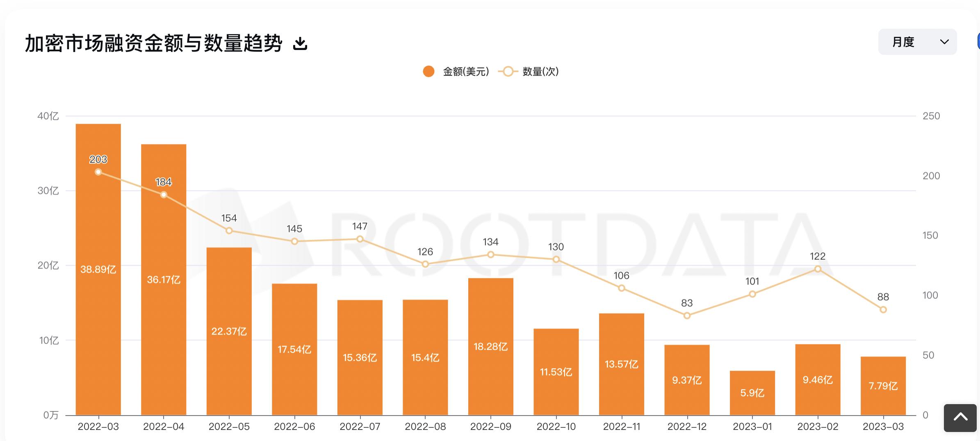The image size is (980, 441).
Task: Click the chevron inside the 月度 selector
Action: [x=944, y=42]
